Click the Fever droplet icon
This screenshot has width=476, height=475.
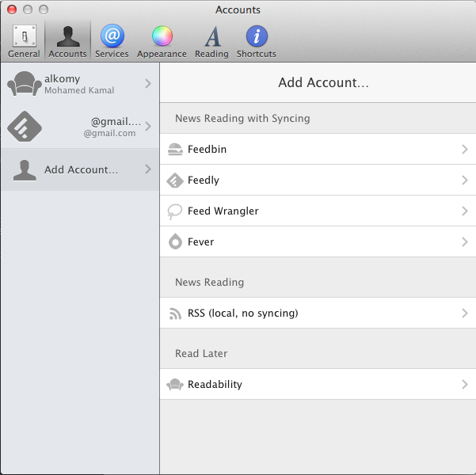click(175, 241)
